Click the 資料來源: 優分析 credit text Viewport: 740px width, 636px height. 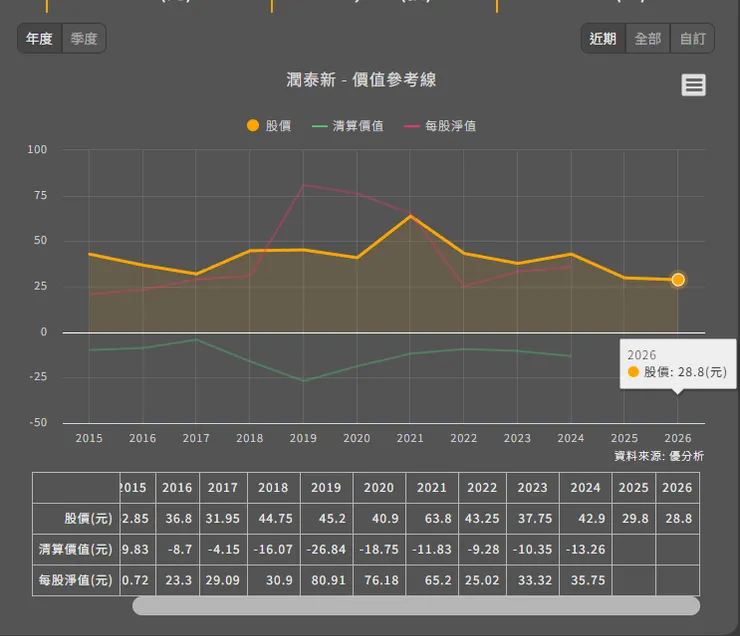[x=659, y=456]
